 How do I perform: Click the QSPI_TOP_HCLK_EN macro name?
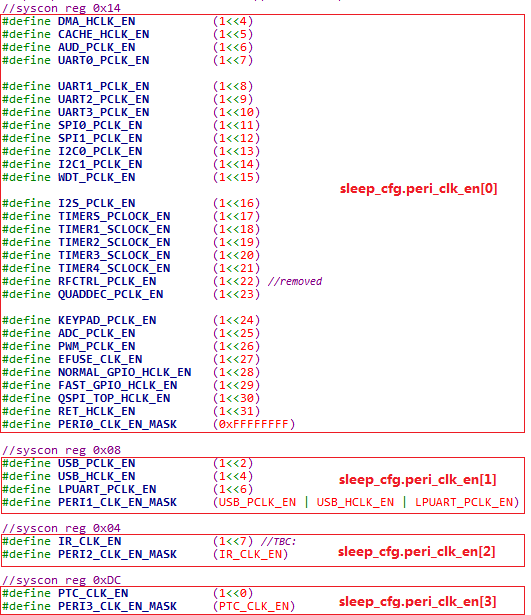click(x=114, y=398)
